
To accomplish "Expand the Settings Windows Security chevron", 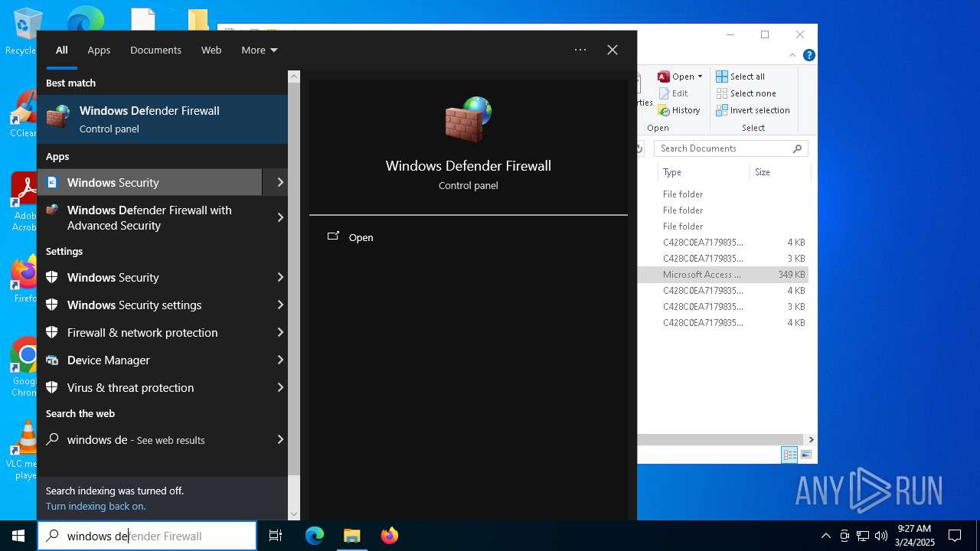I will (x=280, y=277).
